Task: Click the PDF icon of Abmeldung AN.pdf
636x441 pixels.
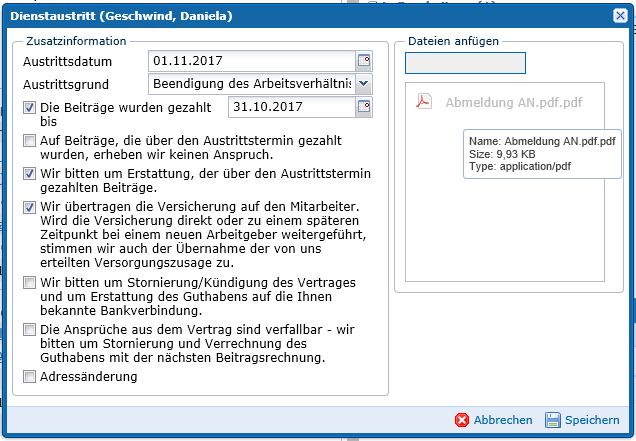Action: click(424, 103)
